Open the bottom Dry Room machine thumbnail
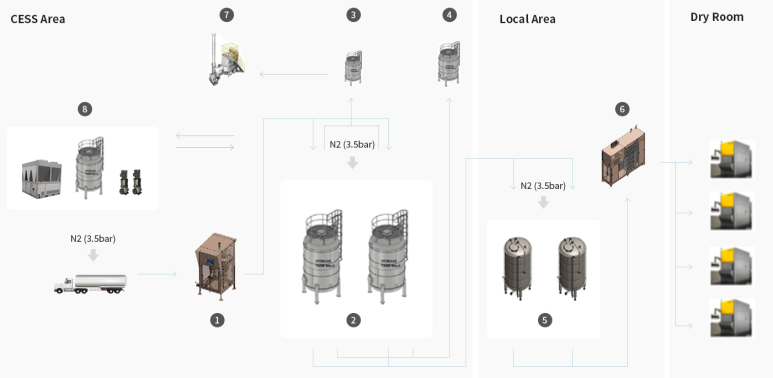The width and height of the screenshot is (773, 378). 732,318
